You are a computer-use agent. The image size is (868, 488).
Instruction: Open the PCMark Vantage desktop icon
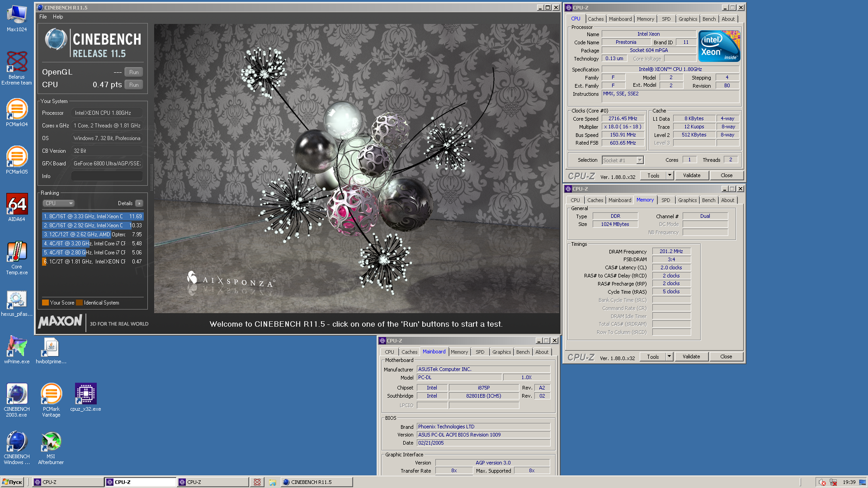51,400
